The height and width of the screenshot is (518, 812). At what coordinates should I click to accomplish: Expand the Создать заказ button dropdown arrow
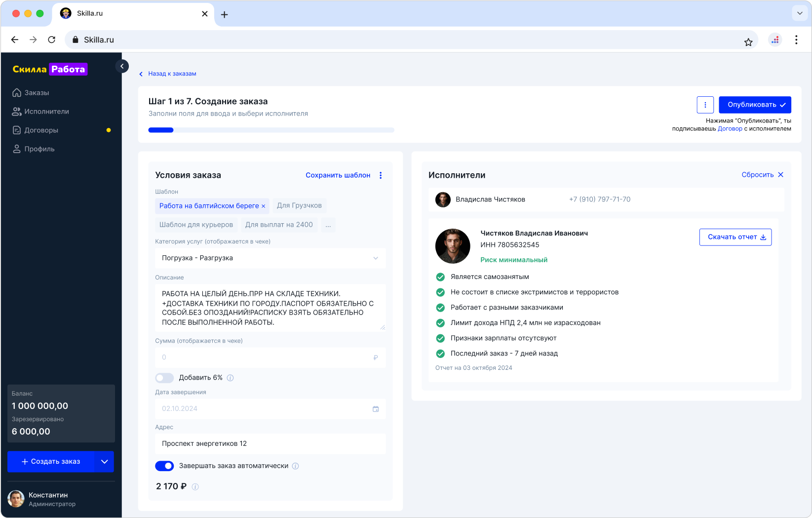point(104,462)
